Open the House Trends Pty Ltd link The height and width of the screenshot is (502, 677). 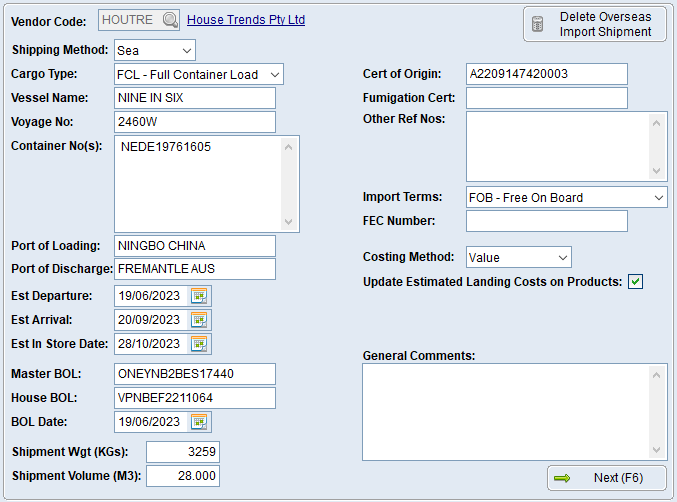pos(246,20)
